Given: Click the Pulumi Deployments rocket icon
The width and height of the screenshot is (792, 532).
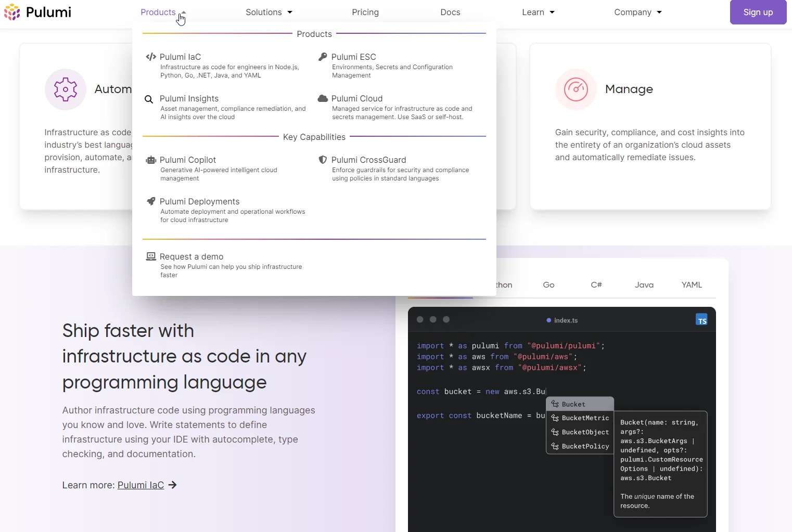Looking at the screenshot, I should point(151,201).
